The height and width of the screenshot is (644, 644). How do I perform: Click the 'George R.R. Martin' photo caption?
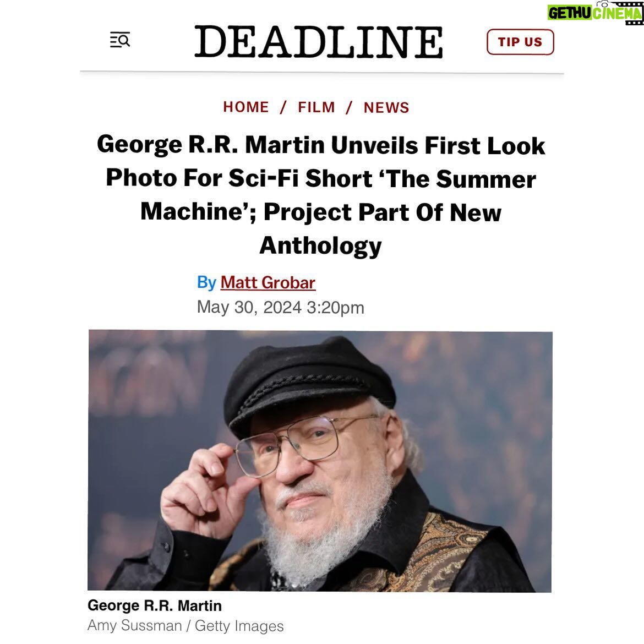pyautogui.click(x=155, y=605)
